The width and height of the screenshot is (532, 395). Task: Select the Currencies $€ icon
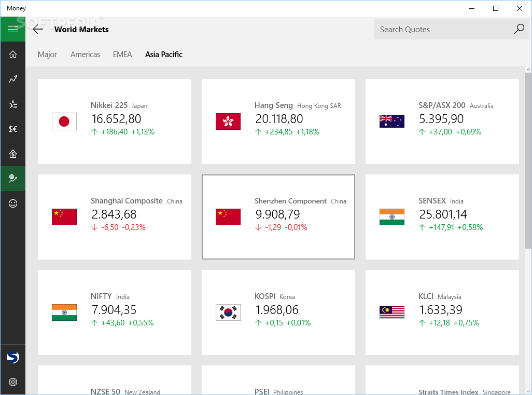point(12,129)
